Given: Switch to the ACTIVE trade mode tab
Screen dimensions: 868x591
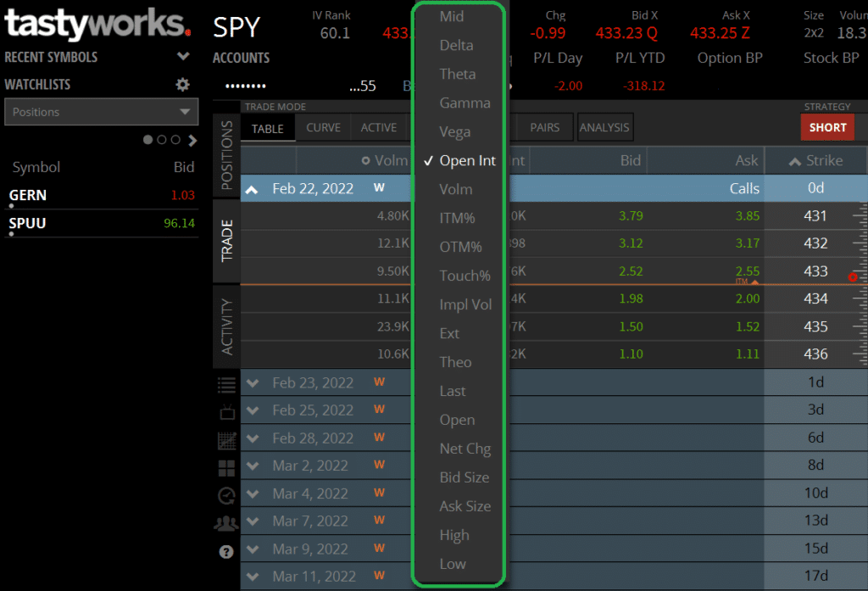Looking at the screenshot, I should (x=379, y=128).
